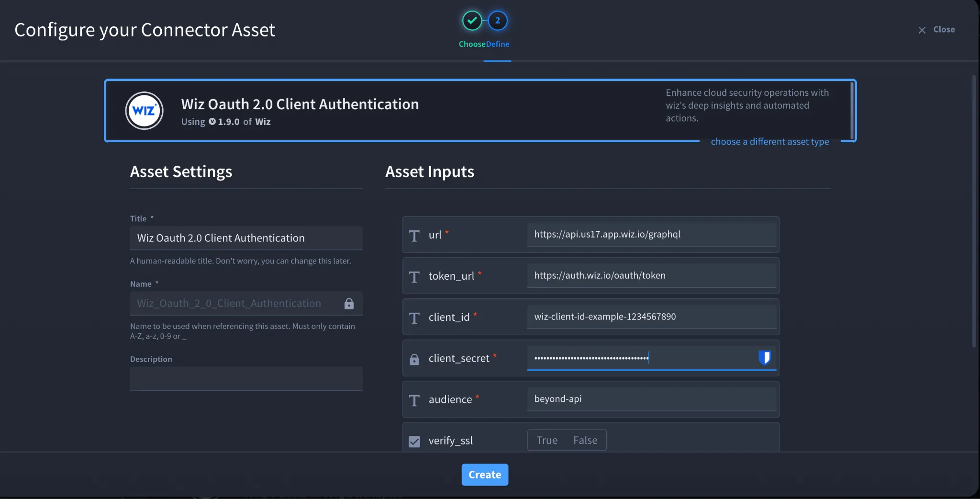Viewport: 980px width, 499px height.
Task: Set verify_ssl to False
Action: tap(585, 440)
